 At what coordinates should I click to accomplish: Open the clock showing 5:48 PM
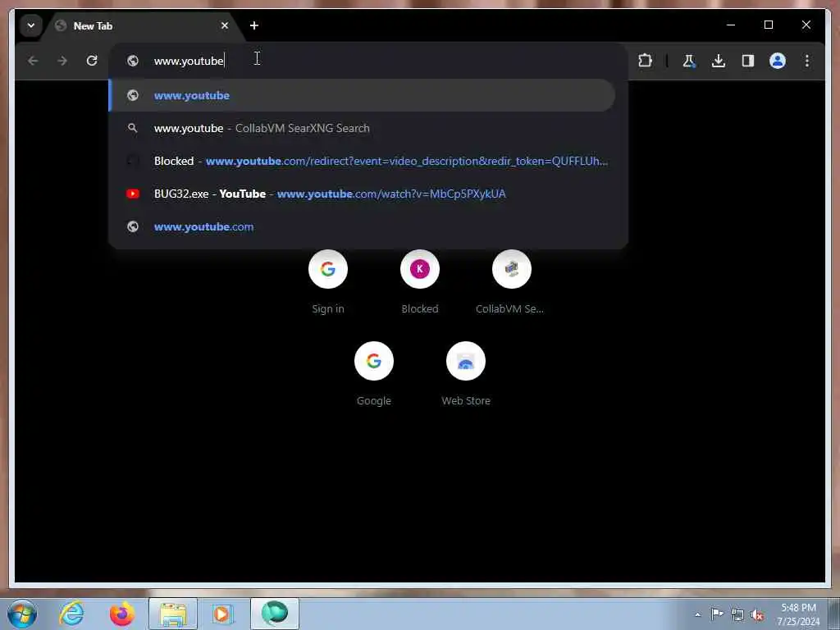[x=798, y=614]
